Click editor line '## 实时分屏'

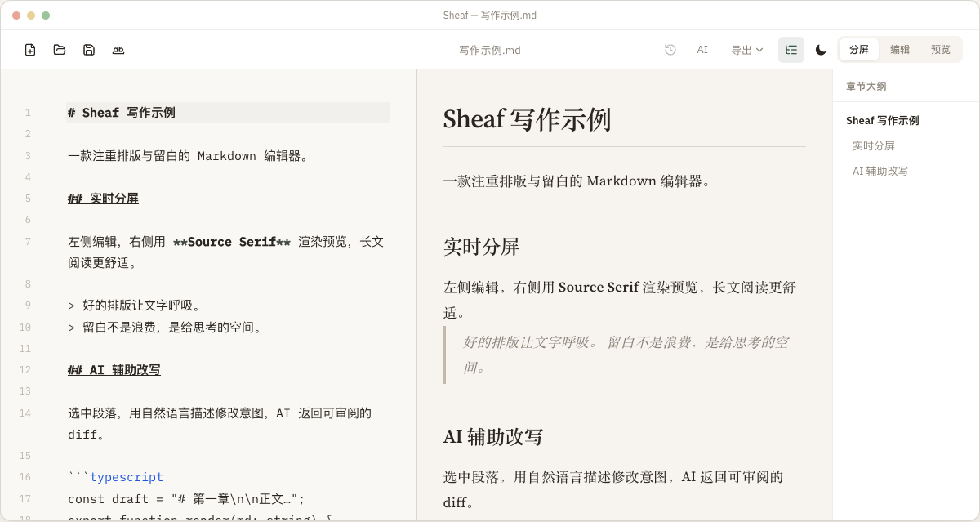point(103,199)
